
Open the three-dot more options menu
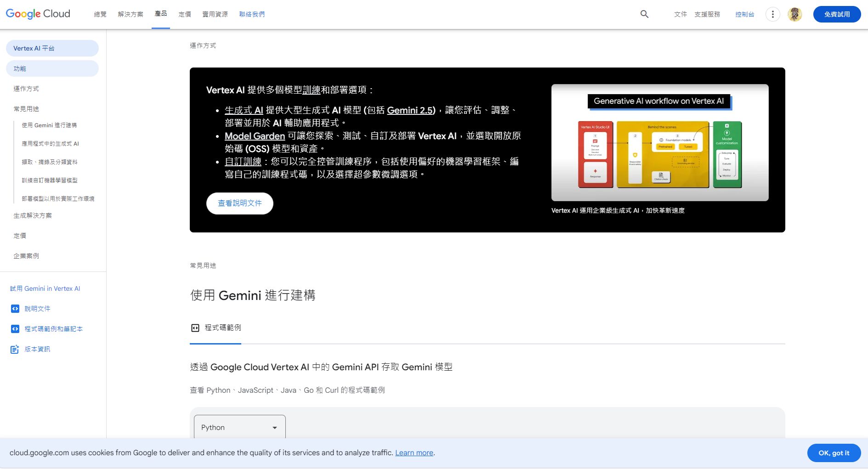coord(772,14)
